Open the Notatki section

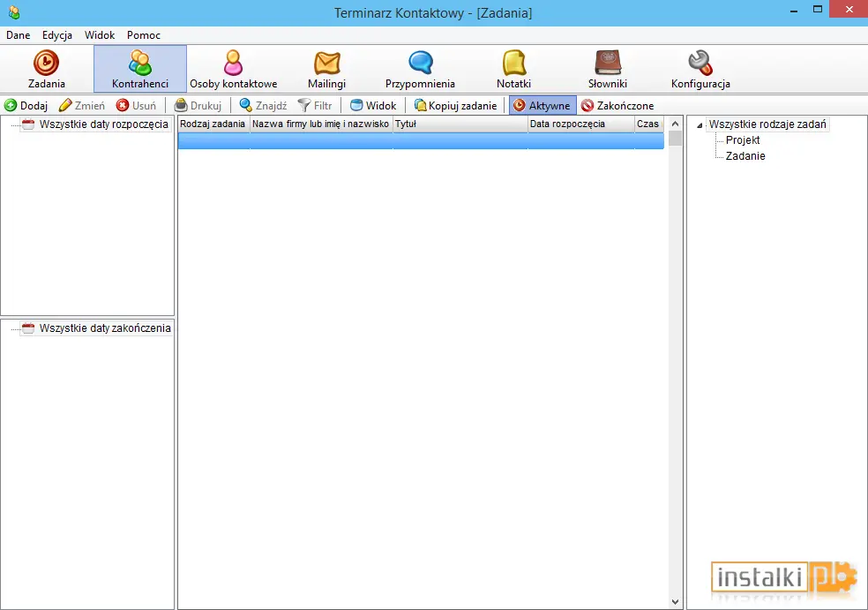(x=513, y=69)
